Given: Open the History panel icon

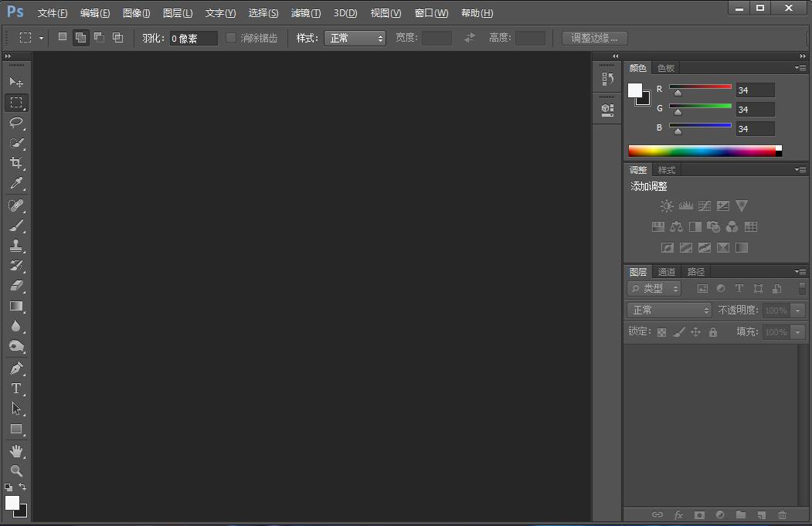Looking at the screenshot, I should (607, 80).
